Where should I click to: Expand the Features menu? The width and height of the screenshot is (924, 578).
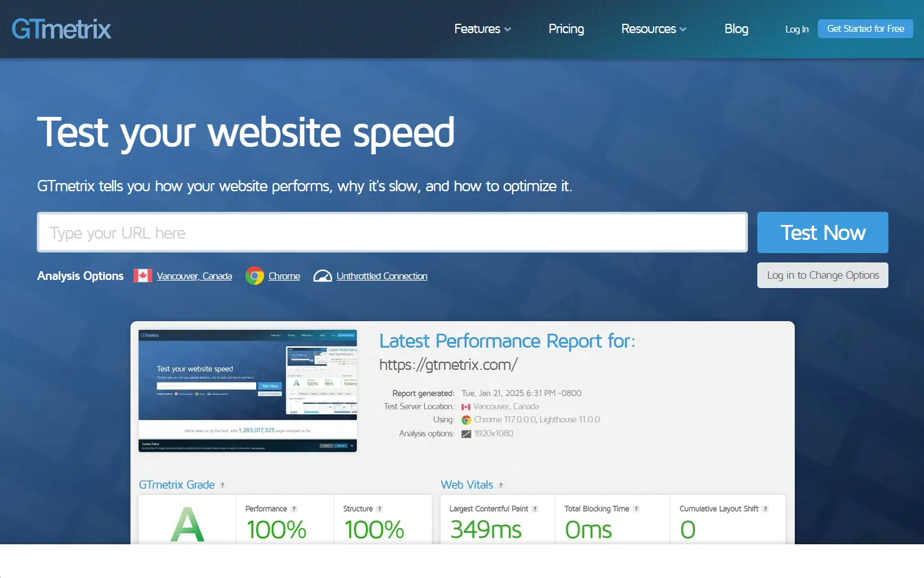[x=483, y=29]
